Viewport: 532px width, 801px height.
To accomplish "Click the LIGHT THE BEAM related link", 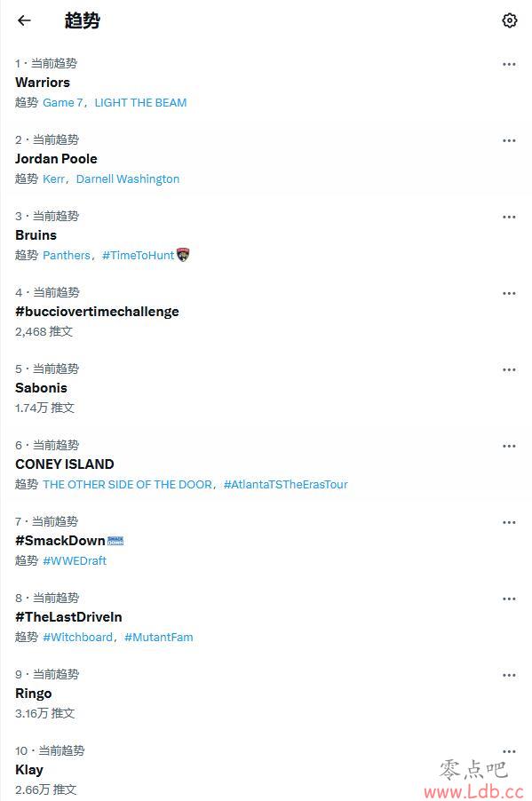I will pyautogui.click(x=140, y=103).
